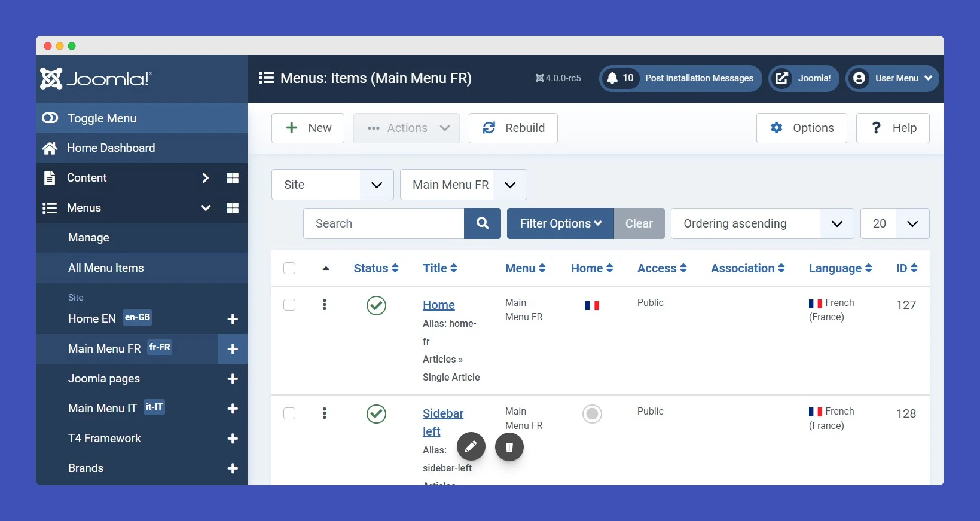
Task: Select checkbox for Home row
Action: coord(289,305)
